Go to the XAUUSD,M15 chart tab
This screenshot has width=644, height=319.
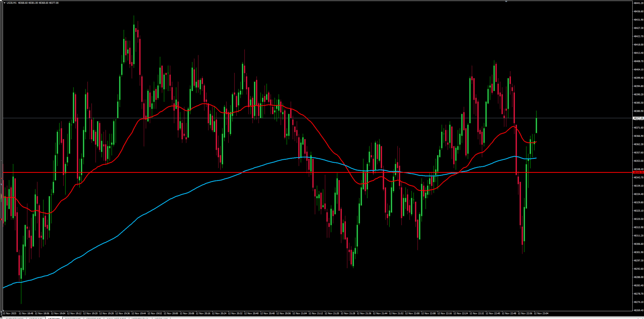(x=116, y=318)
